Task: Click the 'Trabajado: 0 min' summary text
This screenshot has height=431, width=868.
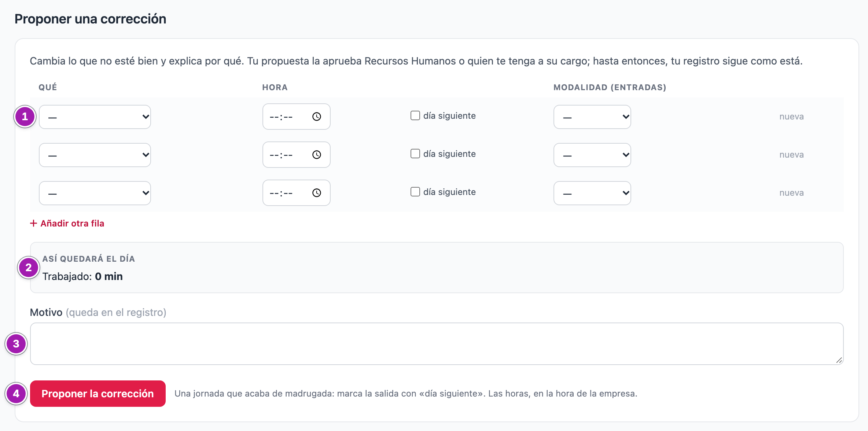Action: [x=82, y=276]
